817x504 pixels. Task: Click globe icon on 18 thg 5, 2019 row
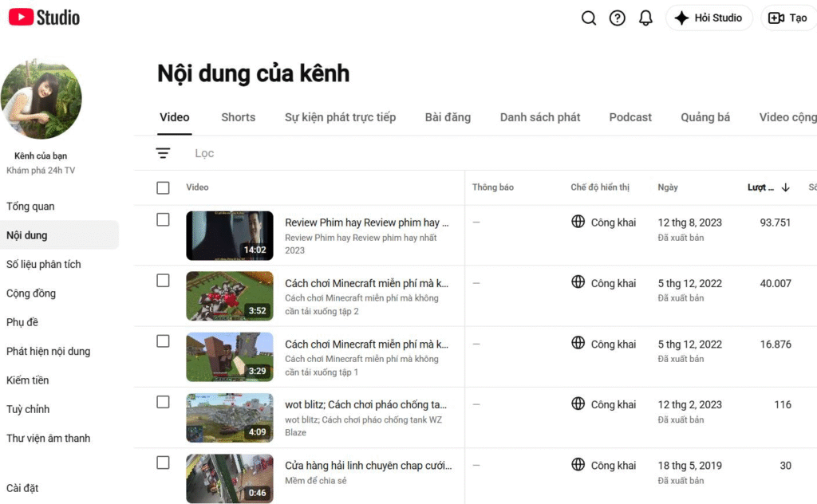(578, 464)
